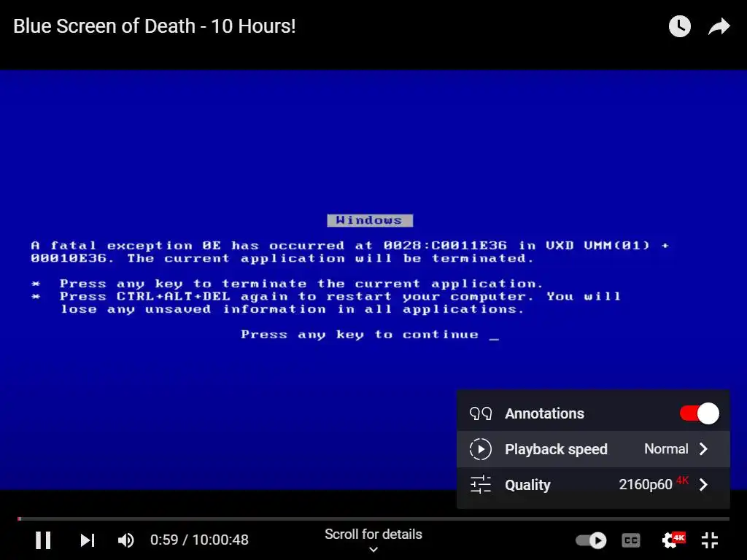This screenshot has width=747, height=560.
Task: Click the video title Blue Screen of Death
Action: tap(155, 26)
